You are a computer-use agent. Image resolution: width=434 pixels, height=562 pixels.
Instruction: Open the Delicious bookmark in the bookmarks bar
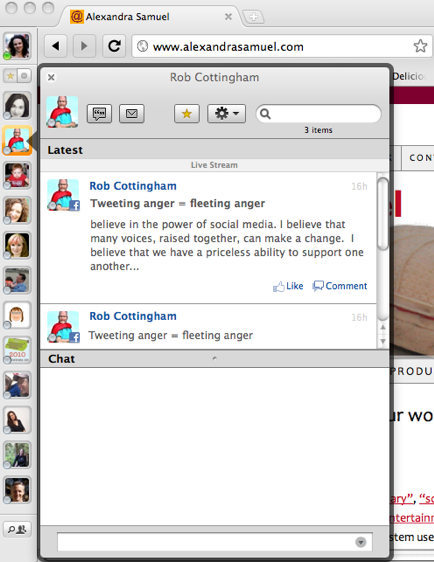(409, 76)
